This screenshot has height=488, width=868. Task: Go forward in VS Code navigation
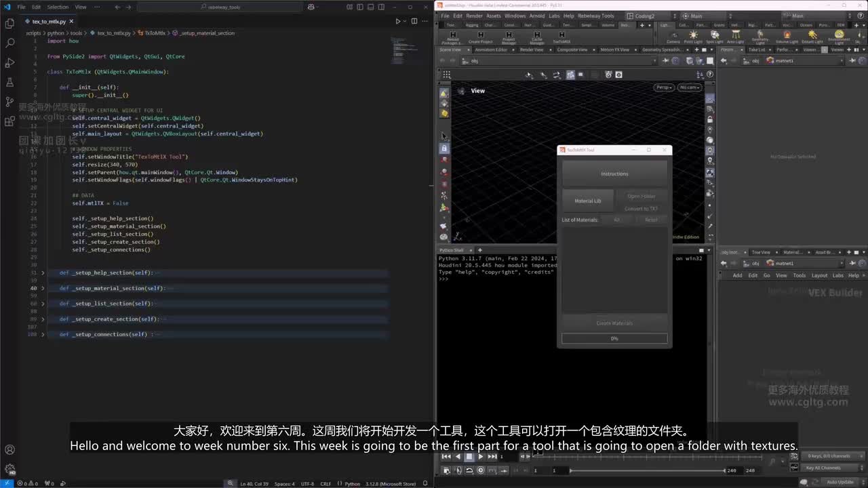(128, 7)
